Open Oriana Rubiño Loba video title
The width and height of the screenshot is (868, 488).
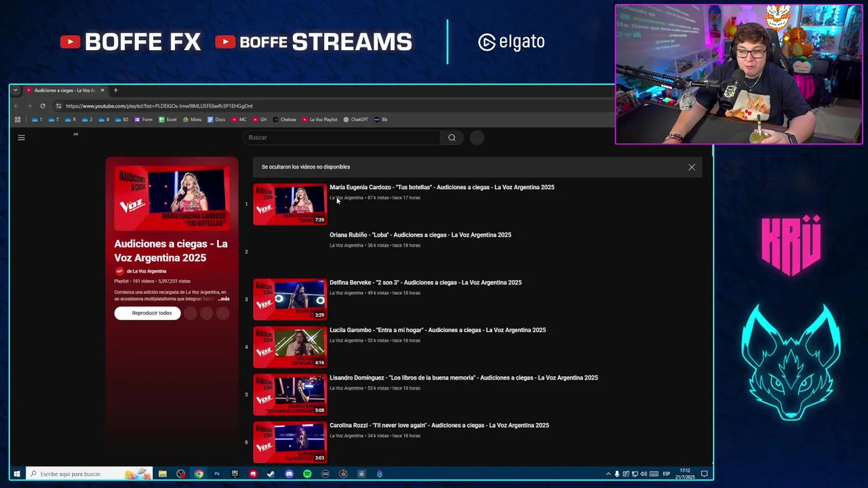420,235
